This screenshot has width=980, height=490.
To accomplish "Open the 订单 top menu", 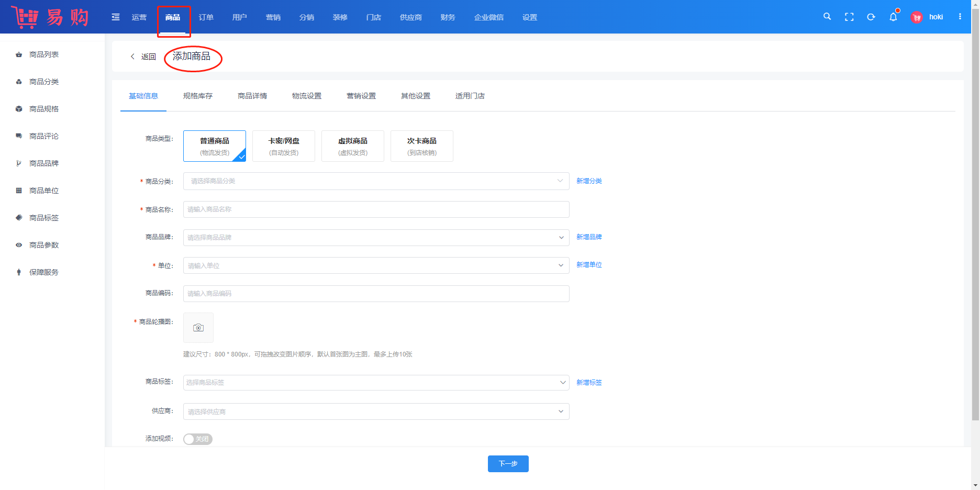I will pyautogui.click(x=206, y=17).
